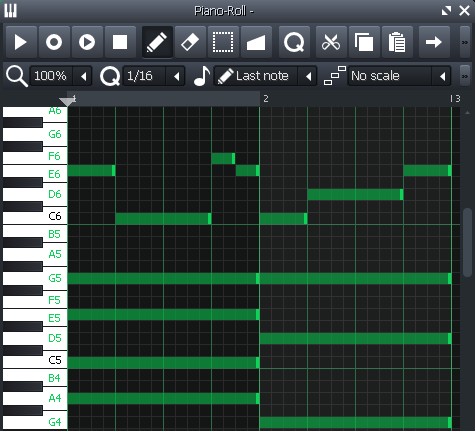Click the quantization Q icon beside 1/16
475x431 pixels.
click(x=110, y=76)
